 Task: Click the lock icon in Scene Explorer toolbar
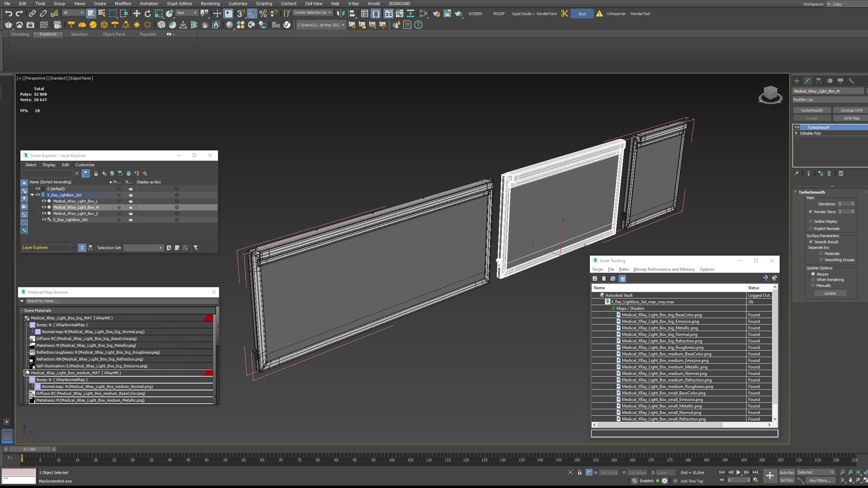point(96,174)
